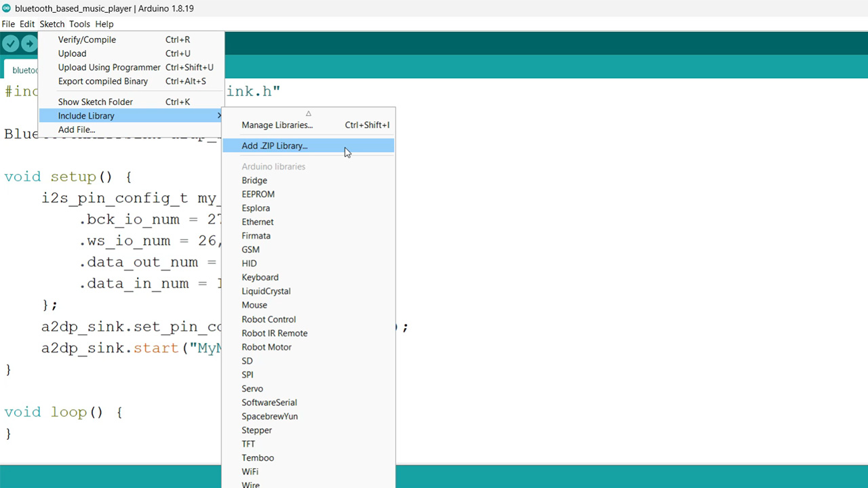Include the Ethernet library
This screenshot has width=868, height=488.
coord(309,222)
